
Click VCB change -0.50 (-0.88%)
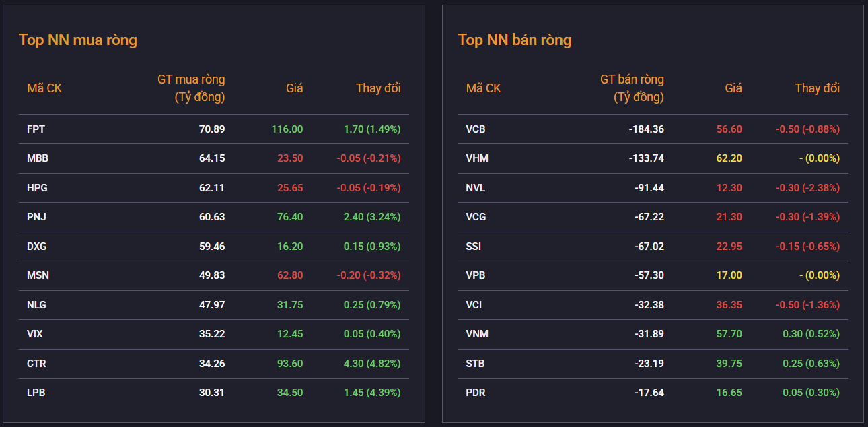pos(807,129)
